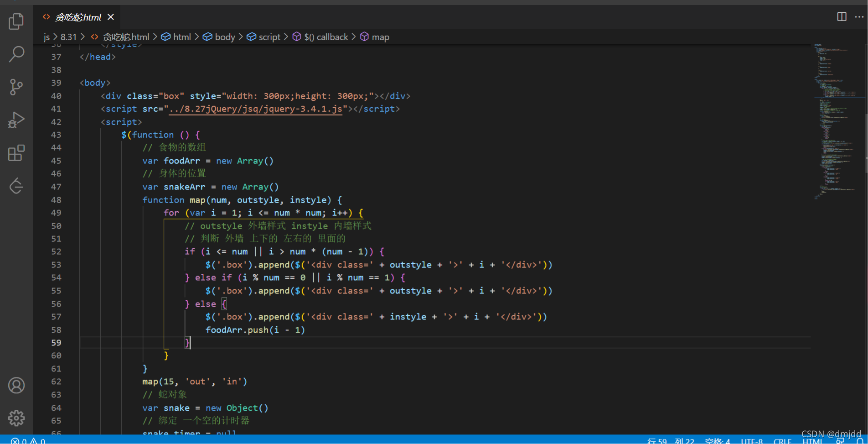The image size is (868, 444).
Task: Change file encoding UTF-8 in status bar
Action: point(752,441)
